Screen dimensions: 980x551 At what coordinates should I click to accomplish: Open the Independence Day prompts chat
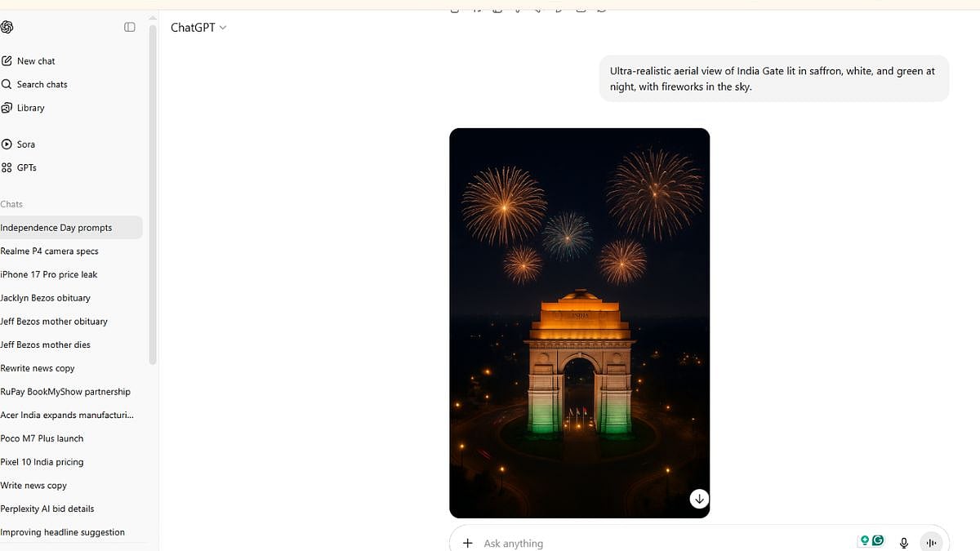56,228
